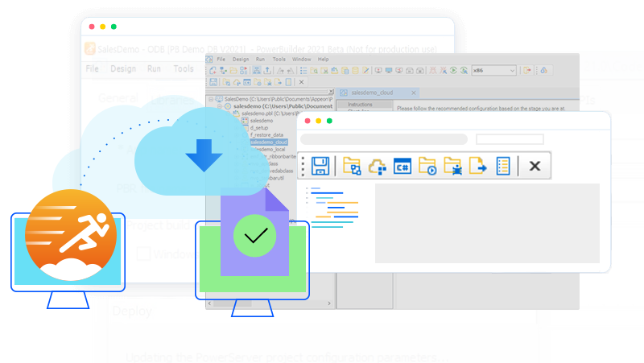The image size is (644, 363).
Task: Select f_restore_data in the system tree
Action: click(266, 134)
